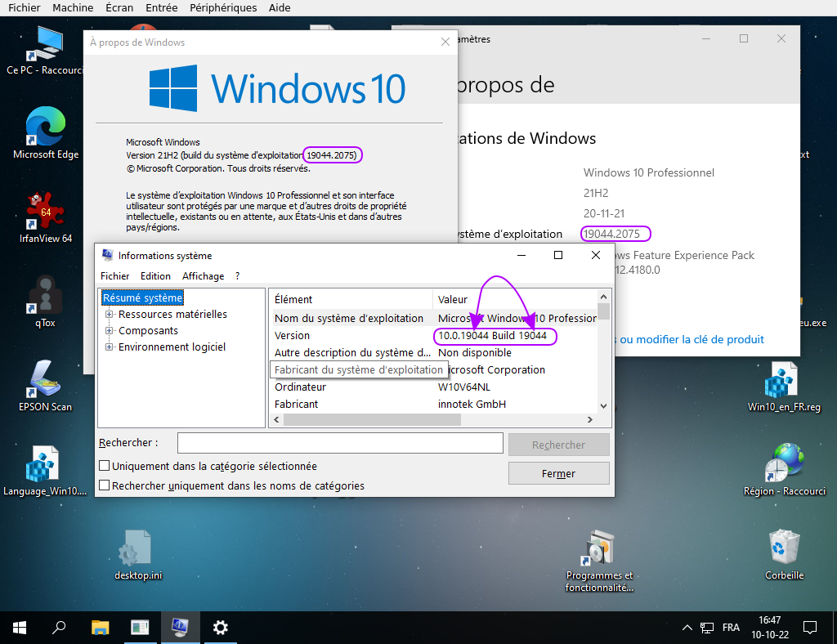
Task: Focus the Rechercher text field
Action: point(340,443)
